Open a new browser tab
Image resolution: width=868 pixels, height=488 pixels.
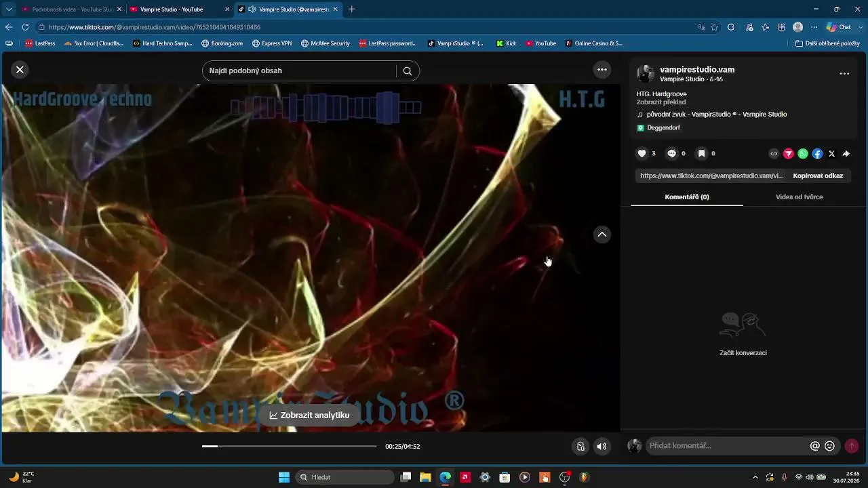[x=352, y=9]
